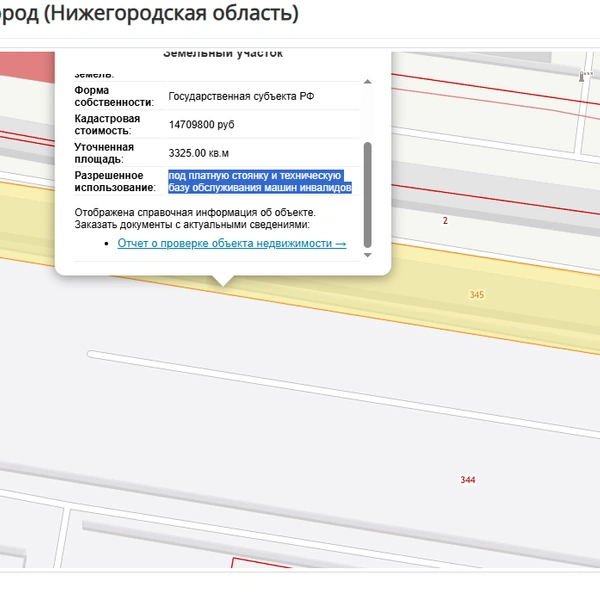
Task: Click parcel label 345 on the map
Action: pyautogui.click(x=477, y=295)
